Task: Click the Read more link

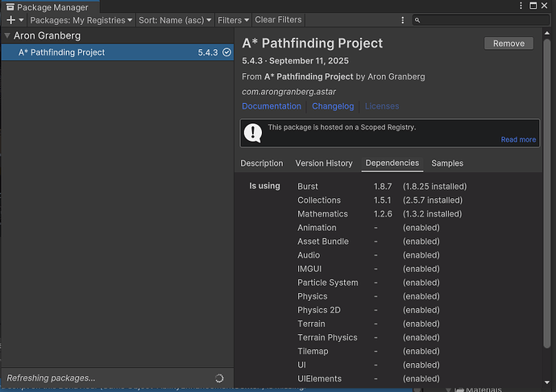Action: (518, 139)
